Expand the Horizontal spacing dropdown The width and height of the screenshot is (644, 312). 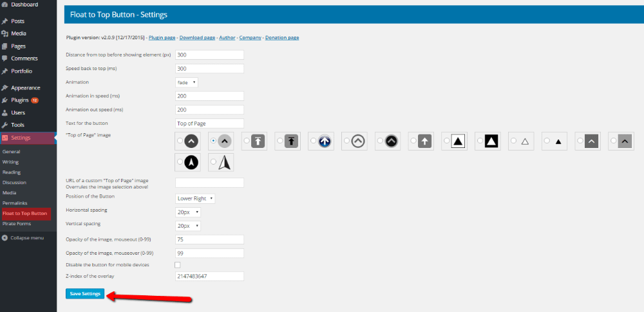pyautogui.click(x=188, y=212)
